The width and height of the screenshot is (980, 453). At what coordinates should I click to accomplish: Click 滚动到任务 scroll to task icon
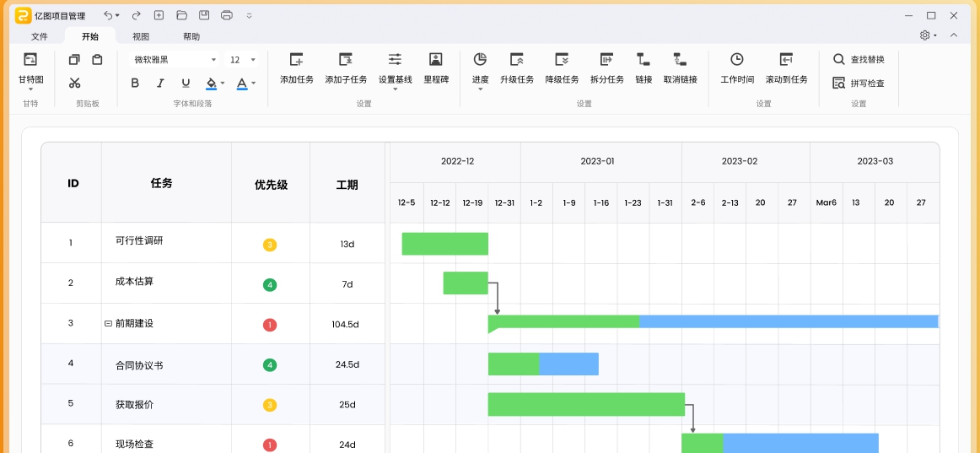786,59
